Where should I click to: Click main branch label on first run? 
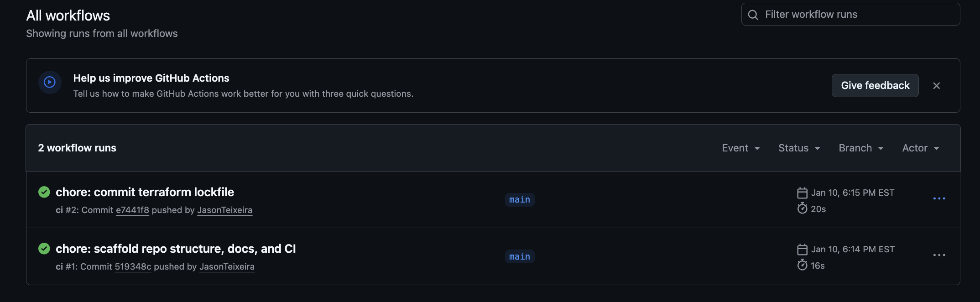click(x=520, y=200)
